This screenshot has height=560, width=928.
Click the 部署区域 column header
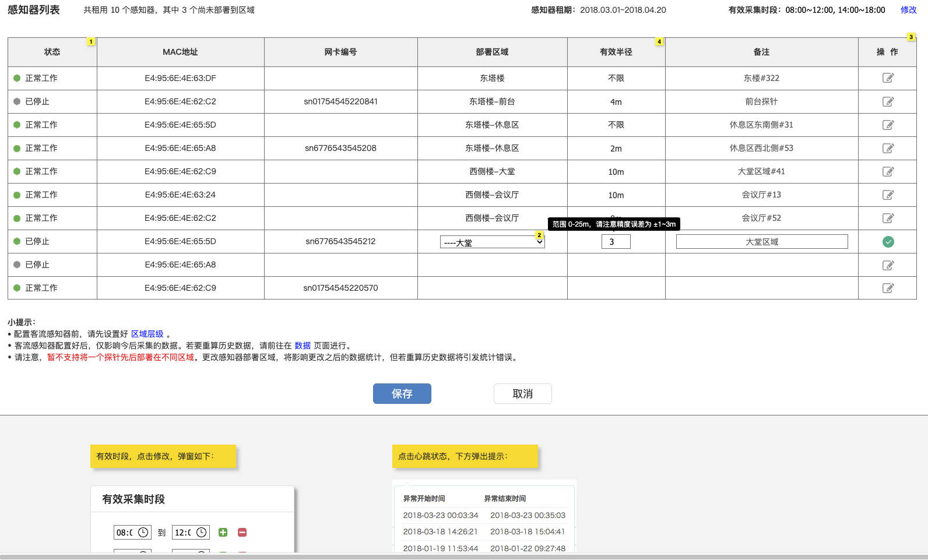point(493,52)
